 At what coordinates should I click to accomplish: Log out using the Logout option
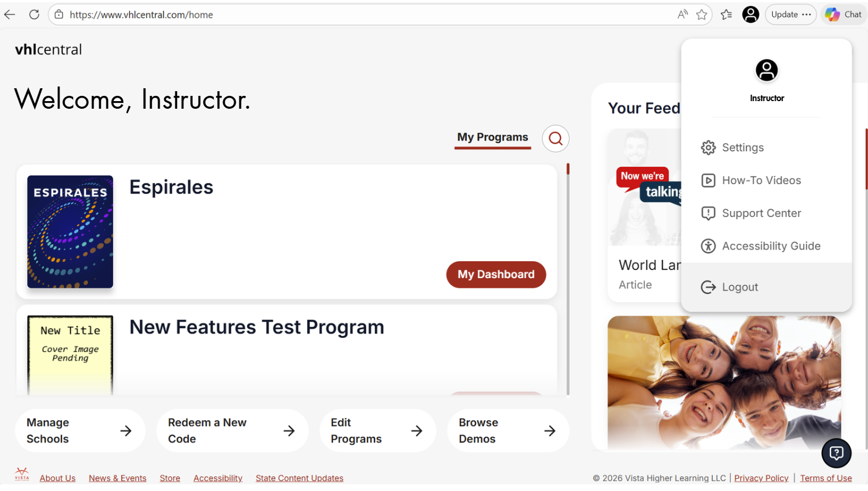point(739,287)
